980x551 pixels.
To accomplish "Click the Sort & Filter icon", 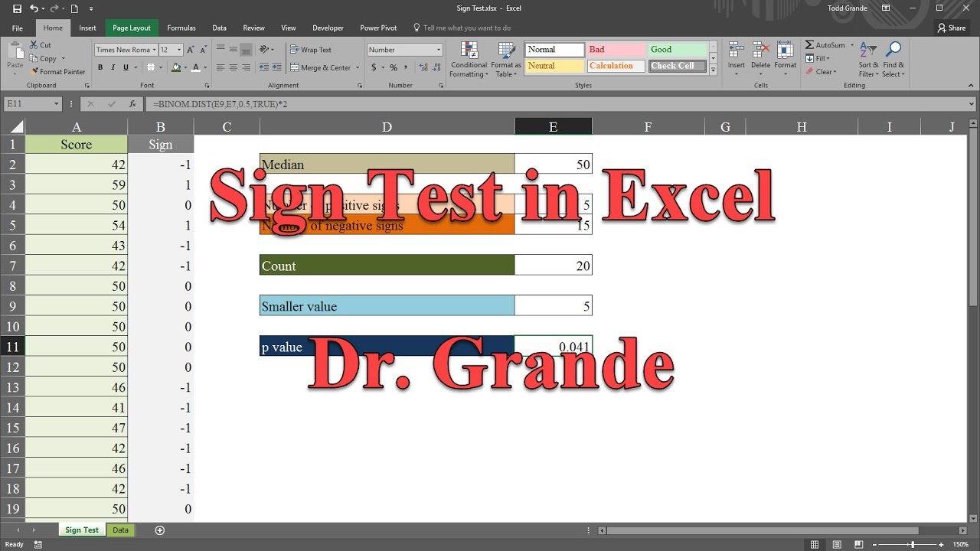I will (x=868, y=51).
